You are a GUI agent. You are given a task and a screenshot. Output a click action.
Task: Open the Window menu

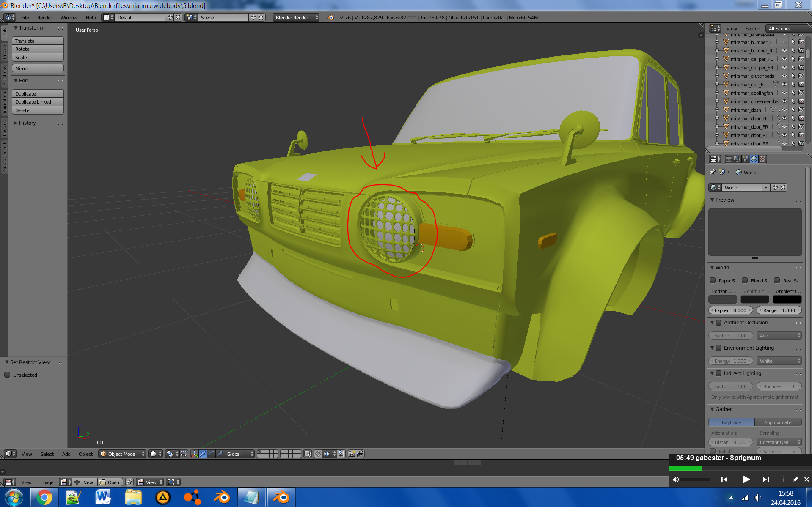[x=69, y=17]
